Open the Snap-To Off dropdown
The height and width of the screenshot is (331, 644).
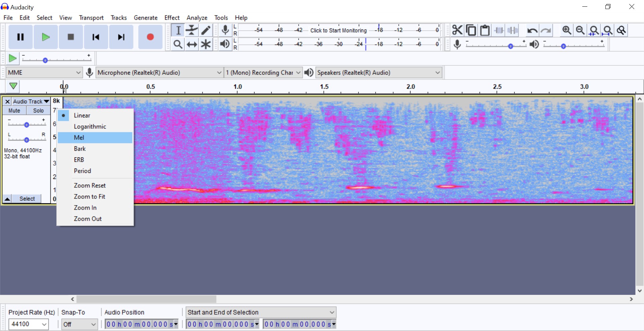click(x=80, y=324)
